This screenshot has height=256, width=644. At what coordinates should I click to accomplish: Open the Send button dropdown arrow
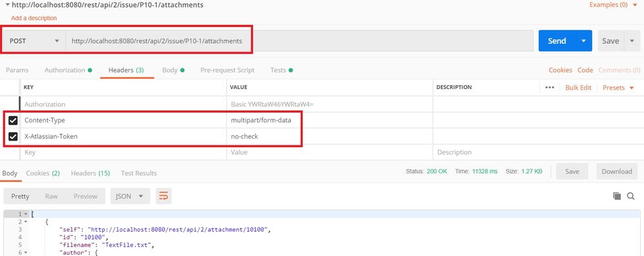[583, 41]
